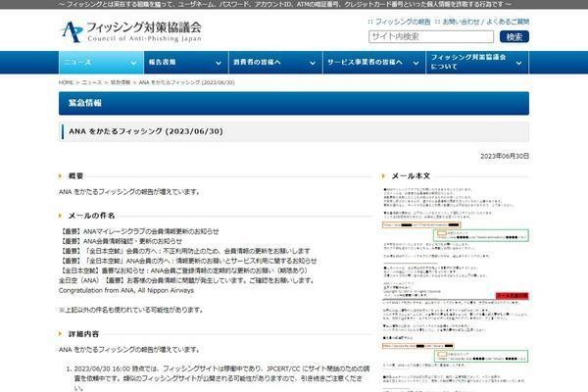This screenshot has height=392, width=588.
Task: Open the フィッシングの報告 link
Action: pos(403,22)
